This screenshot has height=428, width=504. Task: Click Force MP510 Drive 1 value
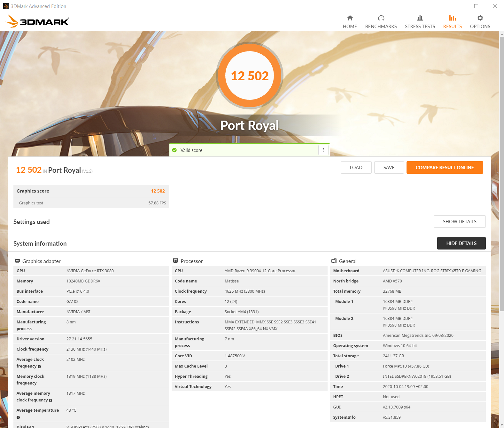(406, 366)
